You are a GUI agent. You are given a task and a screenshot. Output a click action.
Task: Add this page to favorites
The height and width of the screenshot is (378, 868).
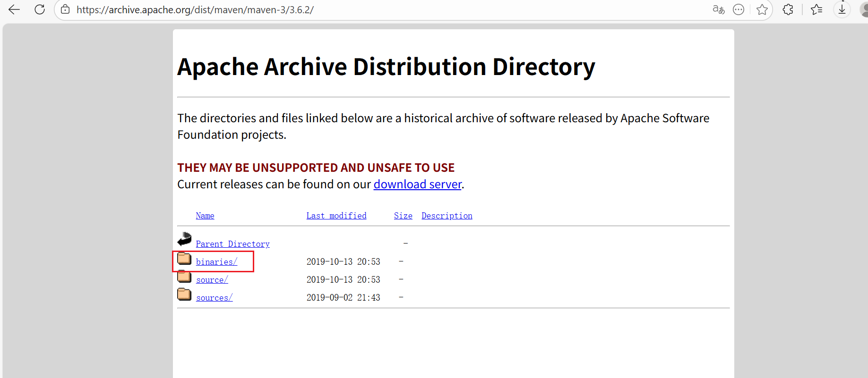coord(762,9)
